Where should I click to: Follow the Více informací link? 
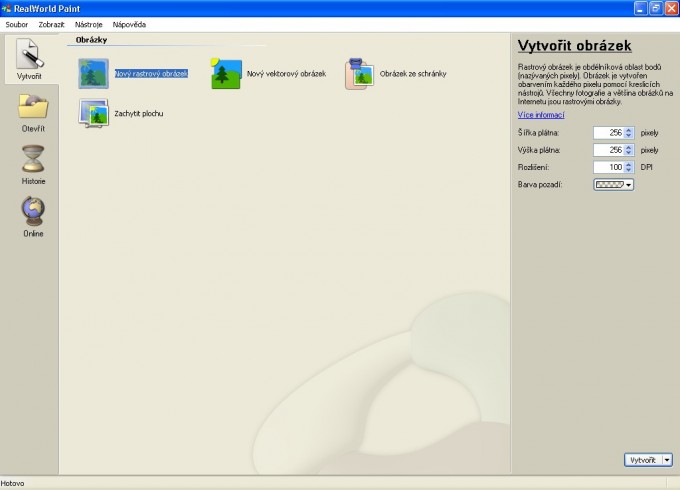pos(541,115)
